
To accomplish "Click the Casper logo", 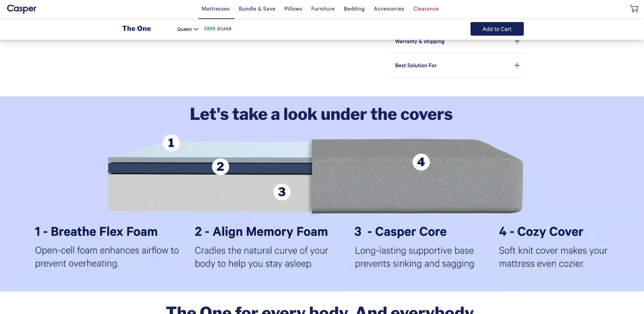I will [x=22, y=9].
